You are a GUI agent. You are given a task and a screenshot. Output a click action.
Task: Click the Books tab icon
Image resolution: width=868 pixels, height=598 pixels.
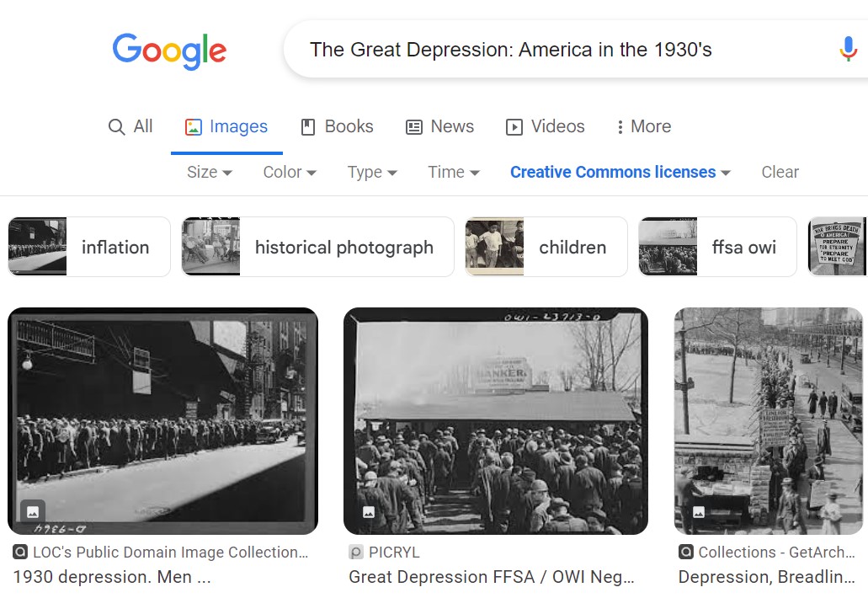308,127
